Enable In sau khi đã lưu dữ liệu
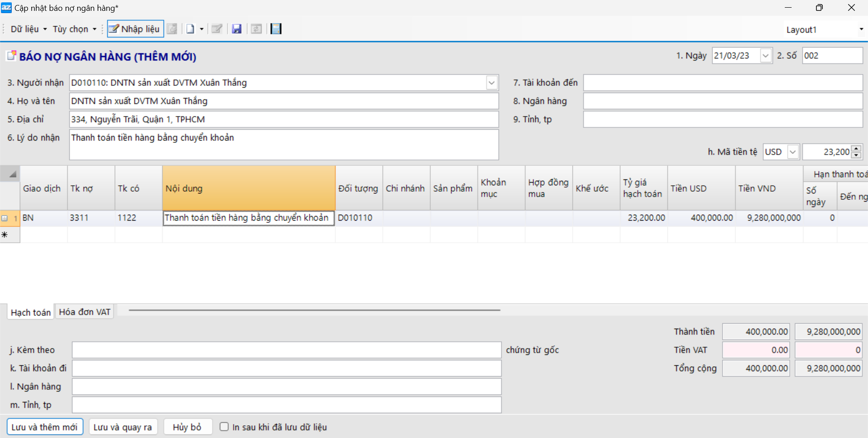Screen dimensions: 868x438 (224, 427)
